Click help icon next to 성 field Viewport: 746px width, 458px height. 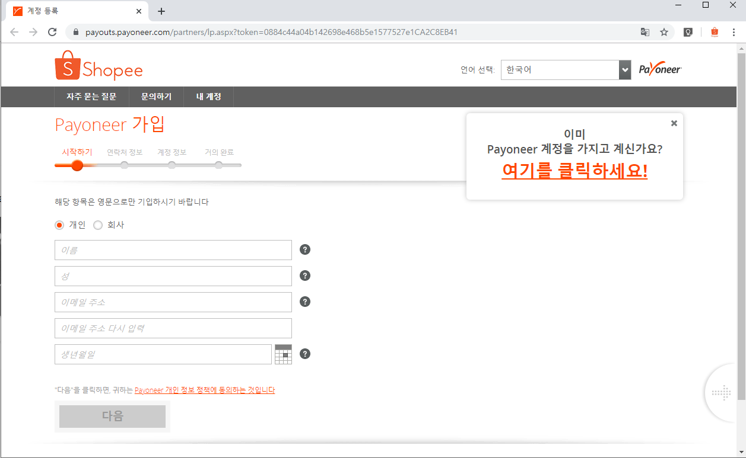pyautogui.click(x=305, y=276)
